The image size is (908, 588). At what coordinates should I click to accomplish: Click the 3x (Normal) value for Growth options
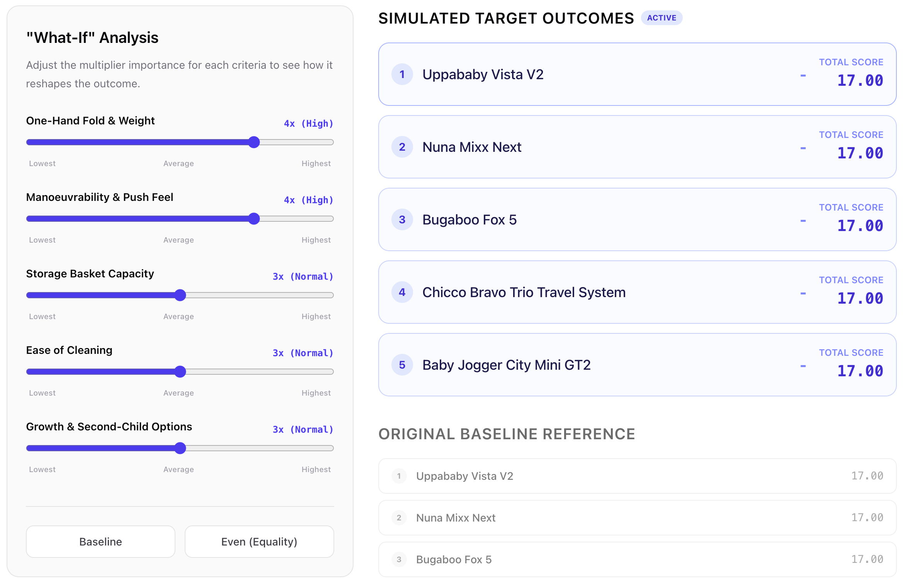click(303, 430)
